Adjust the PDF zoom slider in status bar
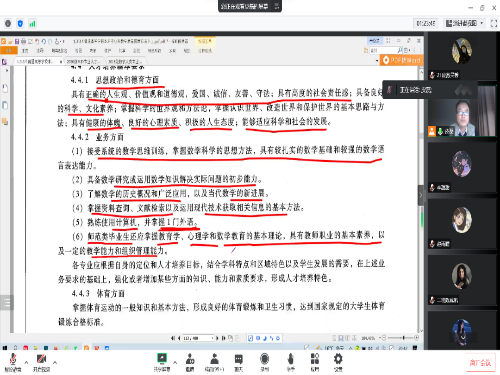The image size is (500, 375). (x=403, y=338)
